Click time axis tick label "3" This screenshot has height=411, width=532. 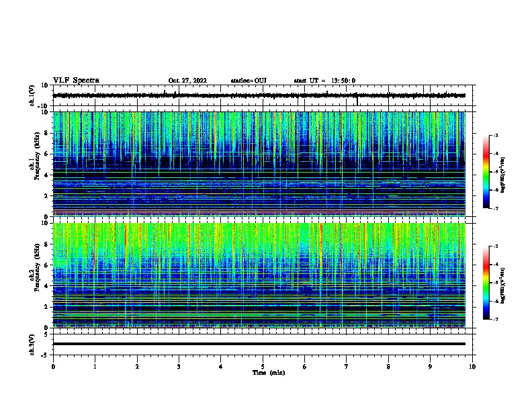coord(179,367)
